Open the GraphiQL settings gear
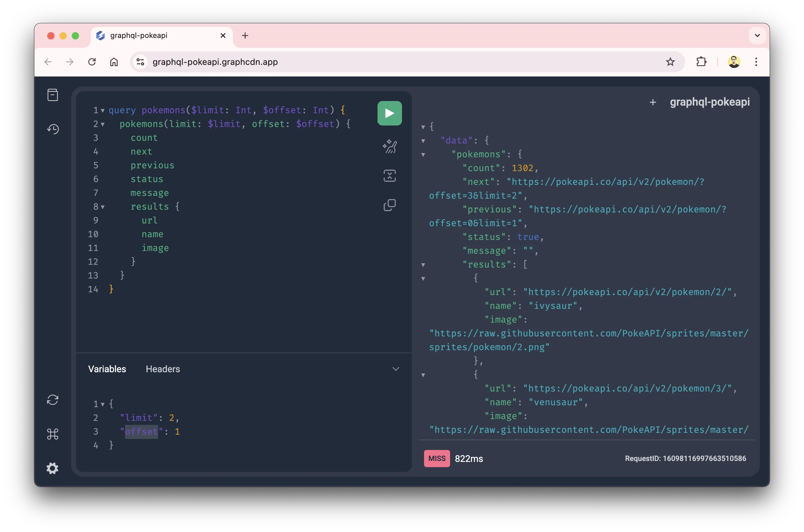The image size is (804, 532). click(53, 468)
